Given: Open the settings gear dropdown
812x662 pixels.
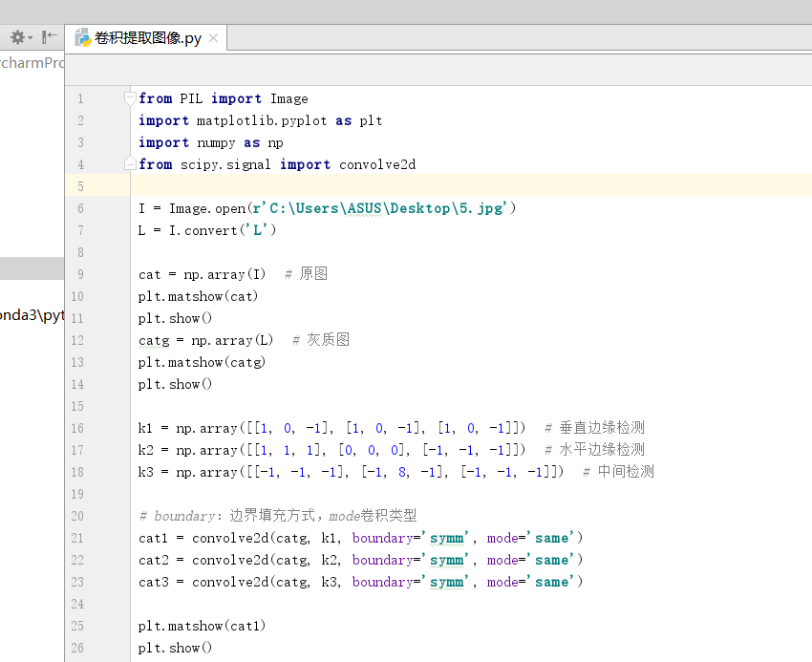Looking at the screenshot, I should 21,37.
